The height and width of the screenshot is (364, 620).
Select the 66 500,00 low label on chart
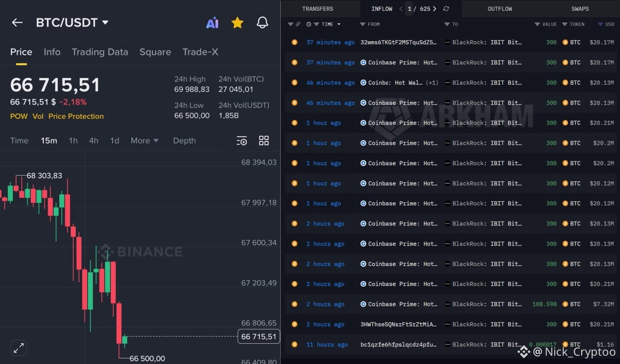147,359
